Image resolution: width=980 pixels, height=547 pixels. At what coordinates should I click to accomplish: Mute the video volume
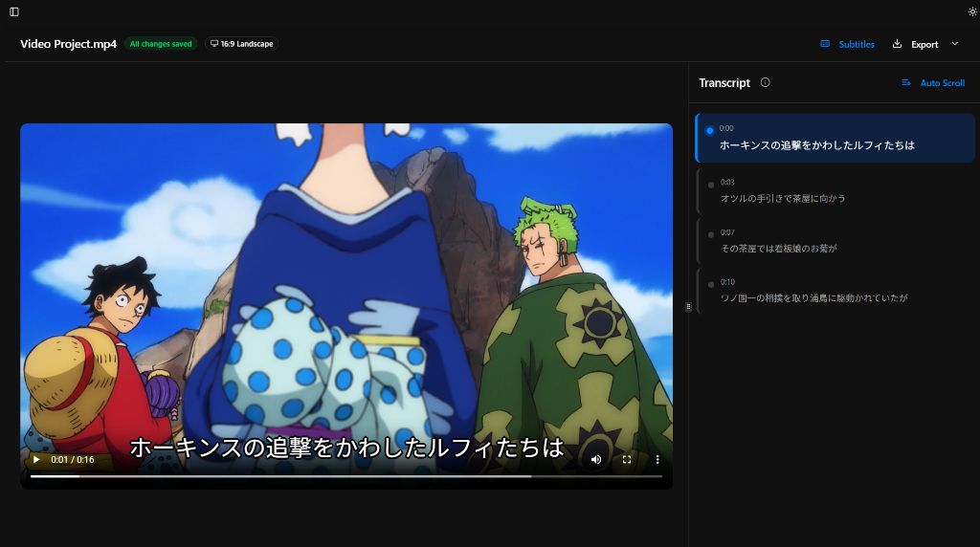(596, 460)
